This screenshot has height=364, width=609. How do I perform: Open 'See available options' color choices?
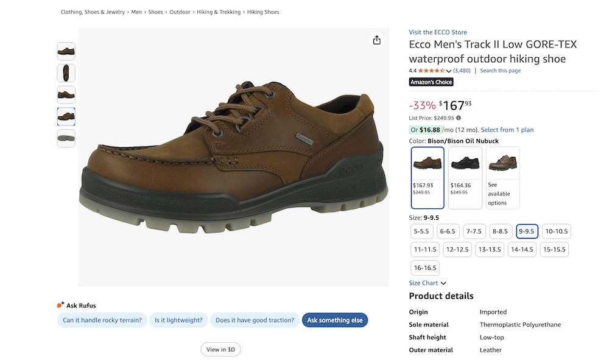(x=502, y=177)
